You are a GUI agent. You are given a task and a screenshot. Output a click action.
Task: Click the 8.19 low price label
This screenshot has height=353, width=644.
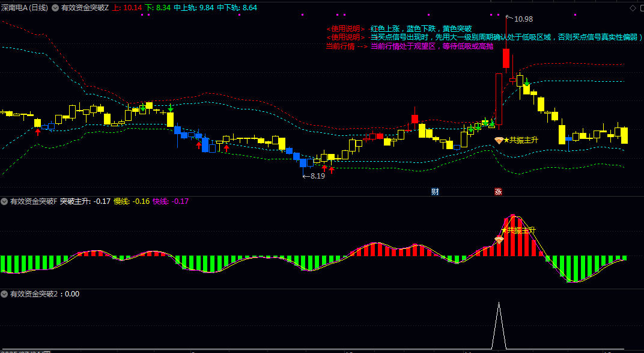pos(317,176)
